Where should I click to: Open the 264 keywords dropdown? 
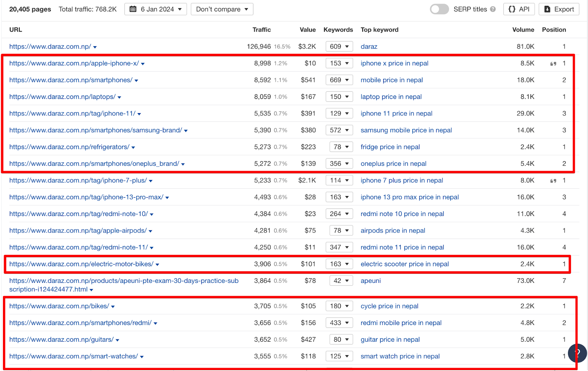coord(339,214)
